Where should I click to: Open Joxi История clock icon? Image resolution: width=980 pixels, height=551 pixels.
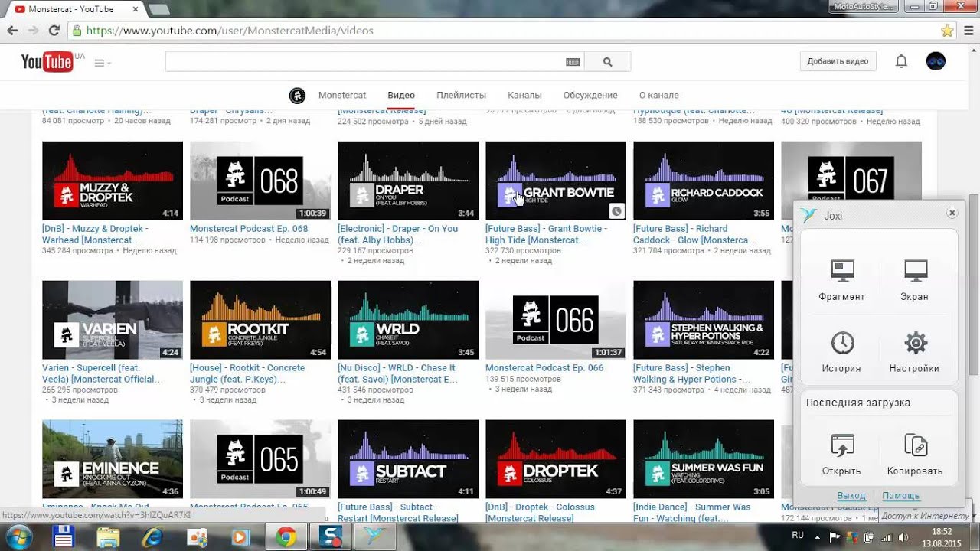tap(842, 343)
